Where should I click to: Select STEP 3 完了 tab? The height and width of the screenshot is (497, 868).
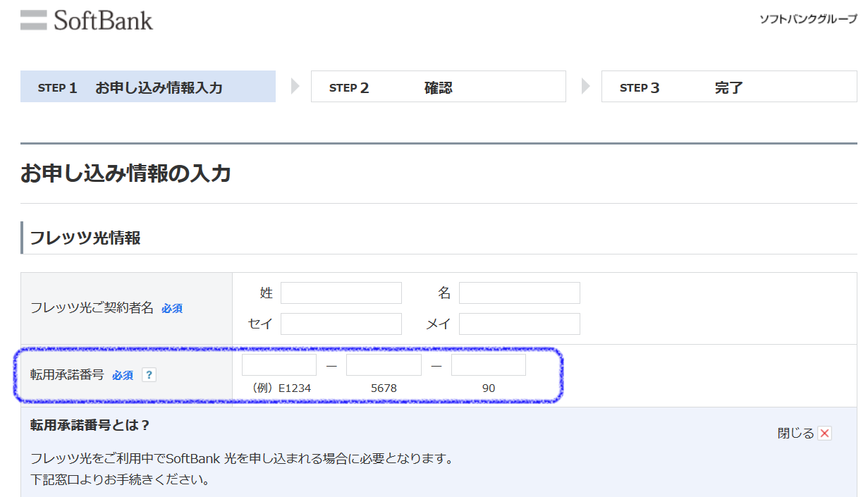(729, 86)
